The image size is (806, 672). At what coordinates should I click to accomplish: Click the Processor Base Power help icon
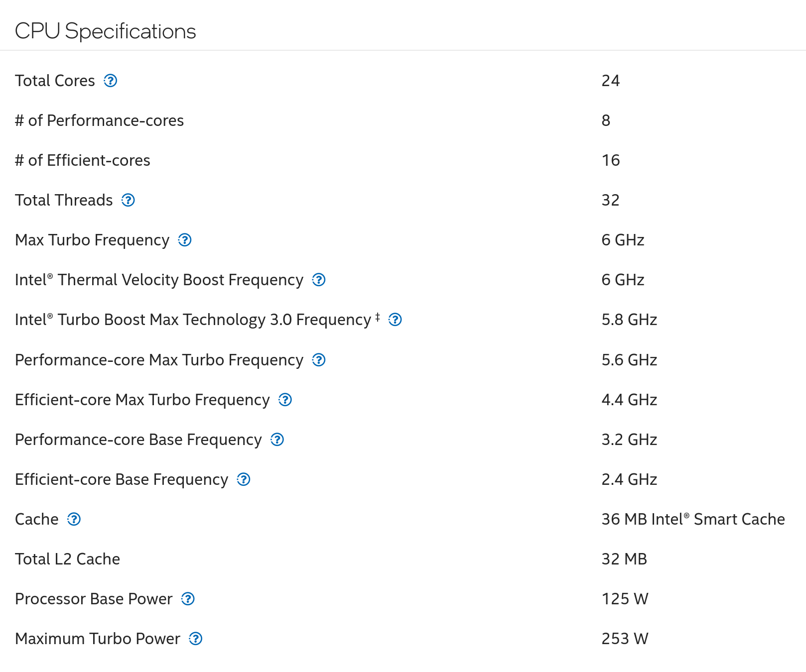(188, 599)
